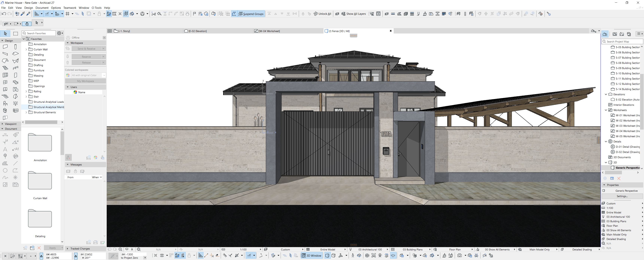Select the Arrow tool in the toolbox
This screenshot has width=644, height=260.
point(5,33)
